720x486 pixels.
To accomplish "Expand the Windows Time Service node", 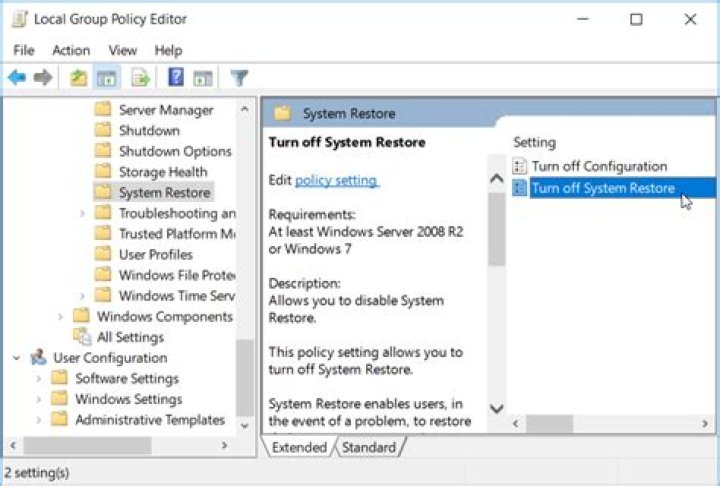I will pyautogui.click(x=82, y=295).
